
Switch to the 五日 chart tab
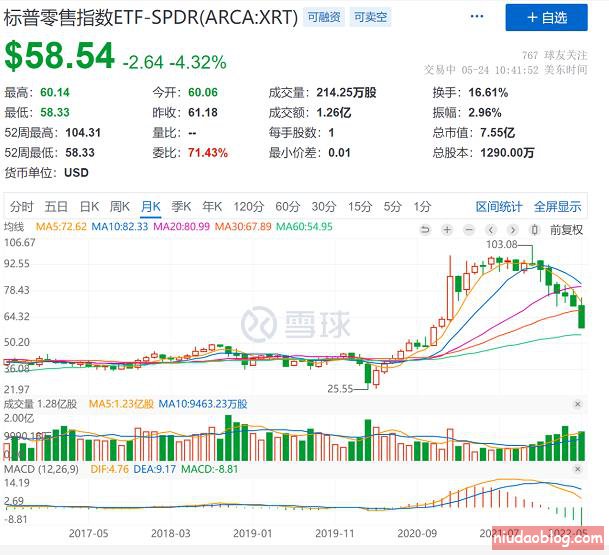tap(56, 207)
